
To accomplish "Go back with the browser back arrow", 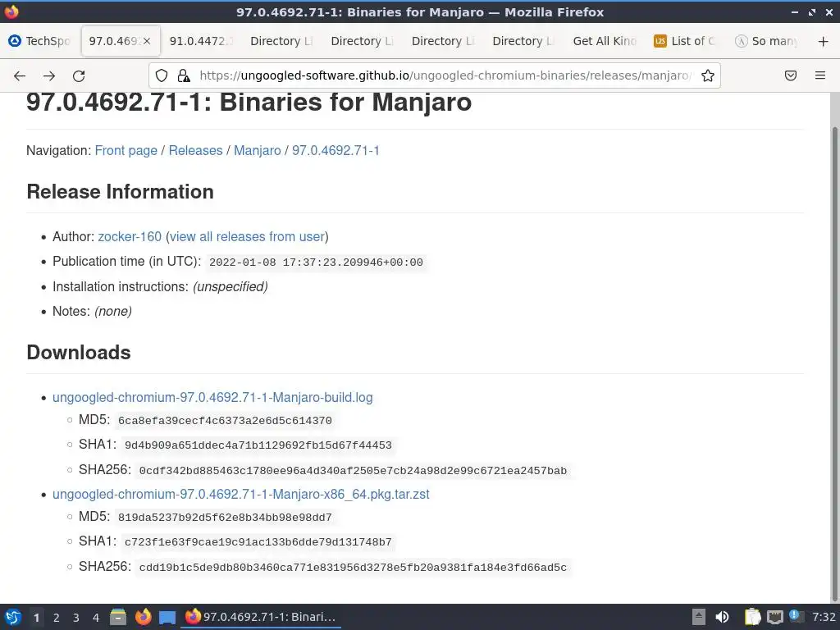I will tap(20, 76).
